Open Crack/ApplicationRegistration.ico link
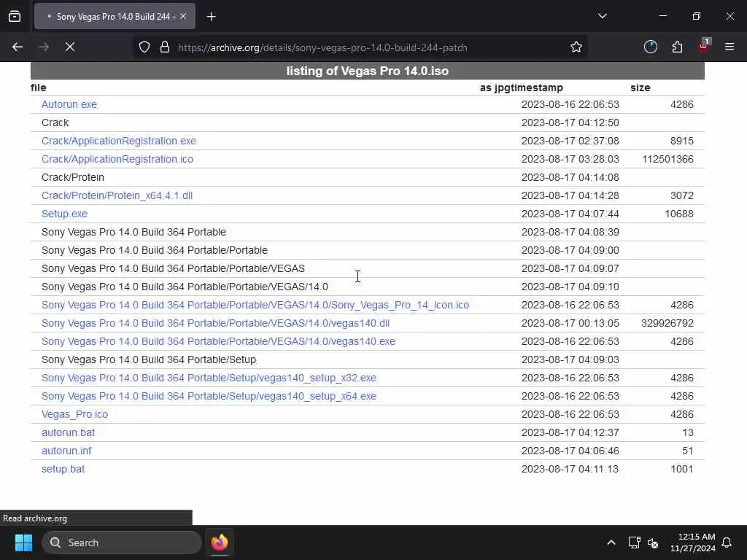Screen dimensions: 747x560 coord(117,159)
